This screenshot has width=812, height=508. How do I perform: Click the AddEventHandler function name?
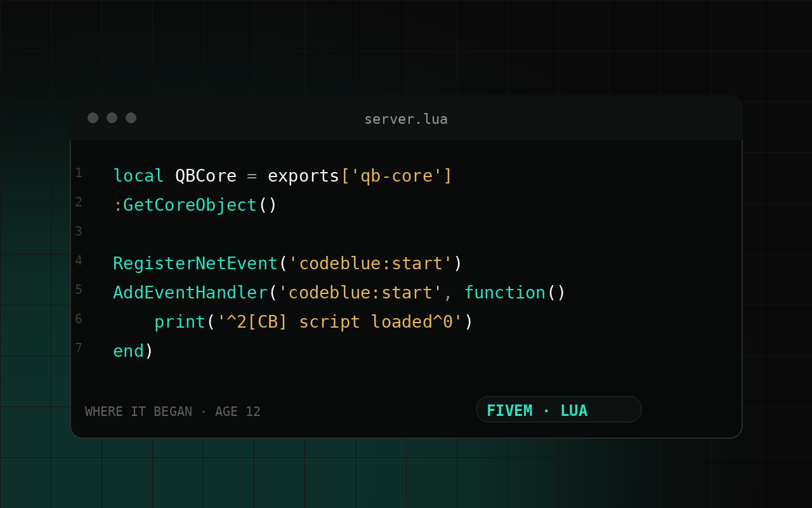click(x=190, y=293)
